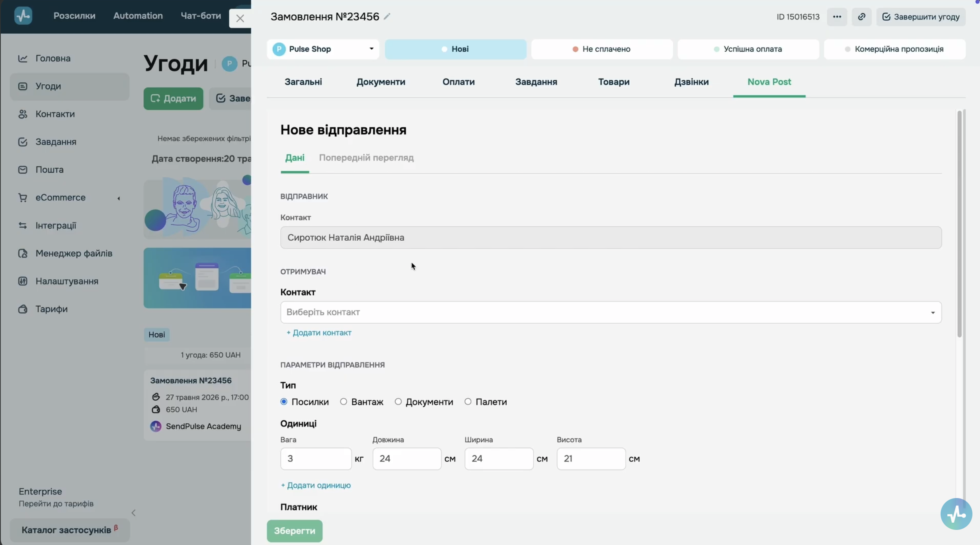Open Automation in top navigation
The height and width of the screenshot is (545, 980).
tap(138, 16)
